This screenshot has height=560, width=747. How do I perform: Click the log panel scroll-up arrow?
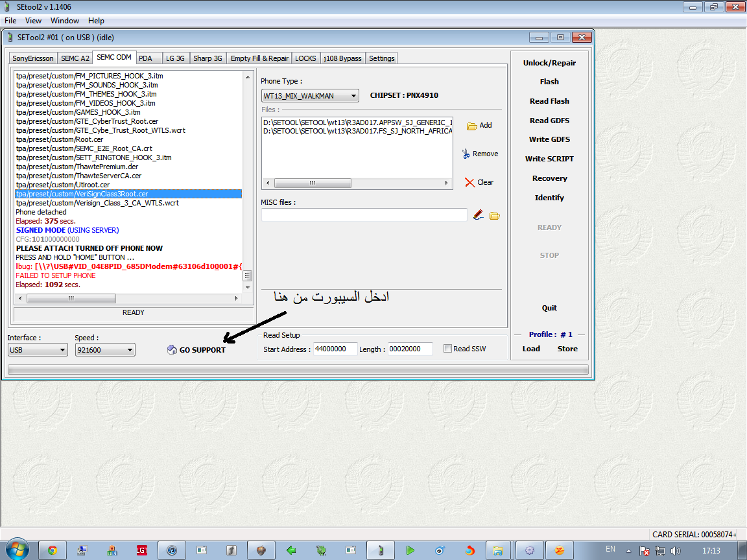coord(247,76)
